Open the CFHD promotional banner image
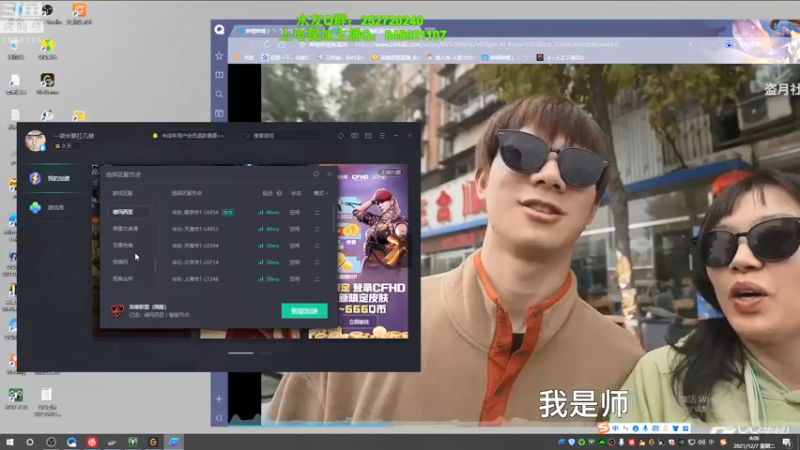The width and height of the screenshot is (800, 450). (x=371, y=251)
